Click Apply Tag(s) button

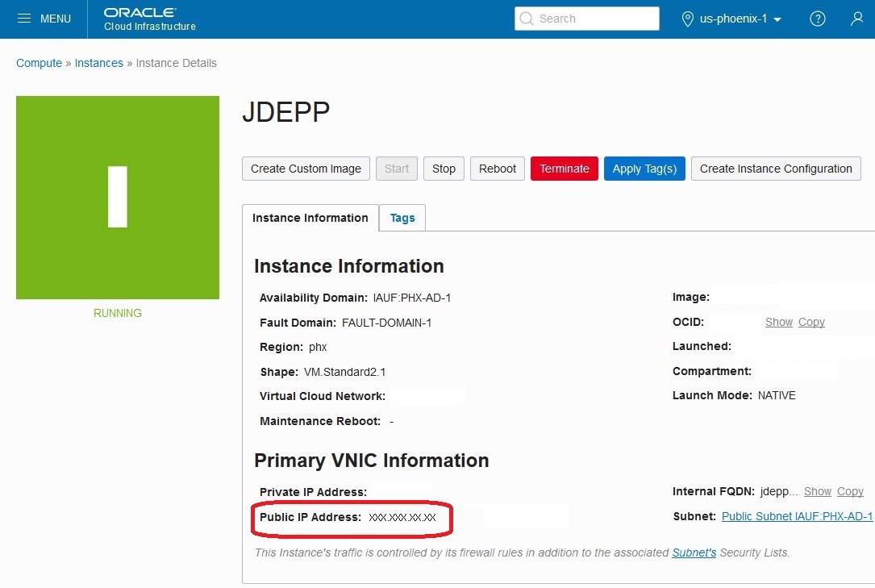pyautogui.click(x=644, y=169)
